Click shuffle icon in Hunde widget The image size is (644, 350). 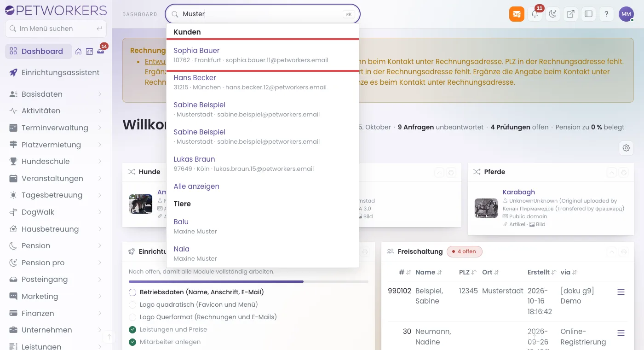(x=132, y=172)
